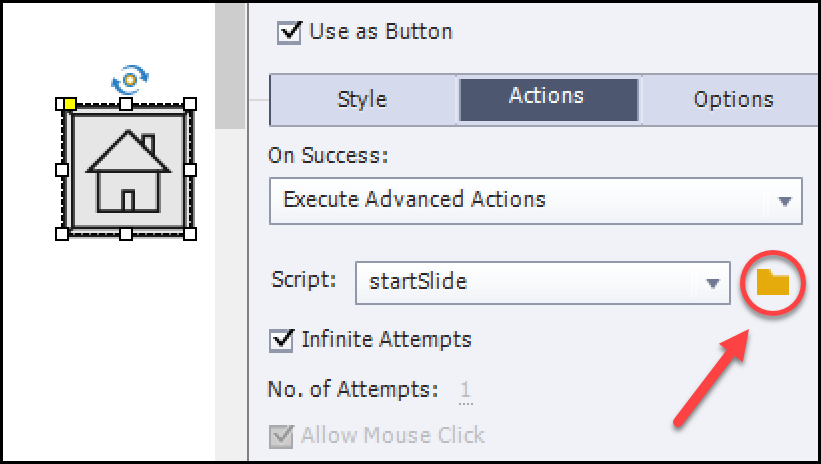This screenshot has height=464, width=821.
Task: Open the Options tab
Action: 733,100
